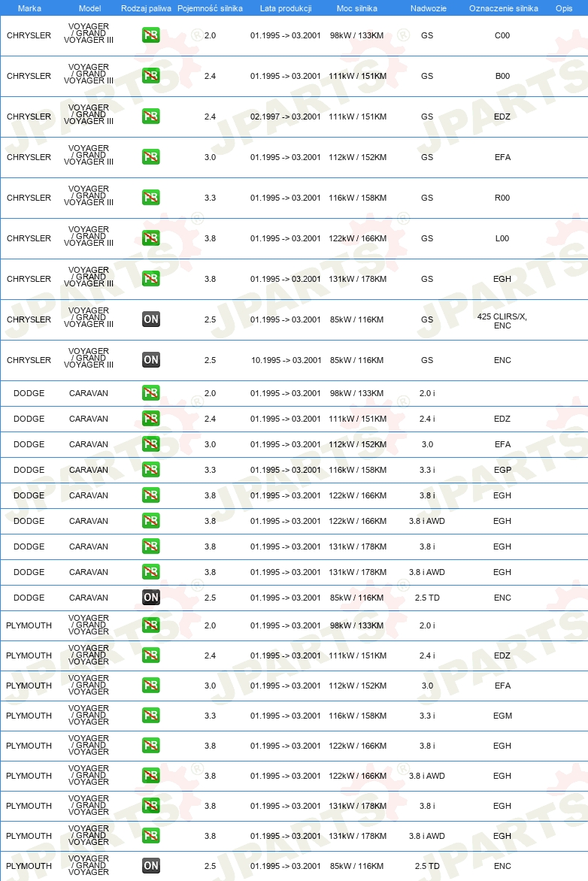Select engine code 'EGP' cell
The height and width of the screenshot is (881, 588).
coord(502,470)
